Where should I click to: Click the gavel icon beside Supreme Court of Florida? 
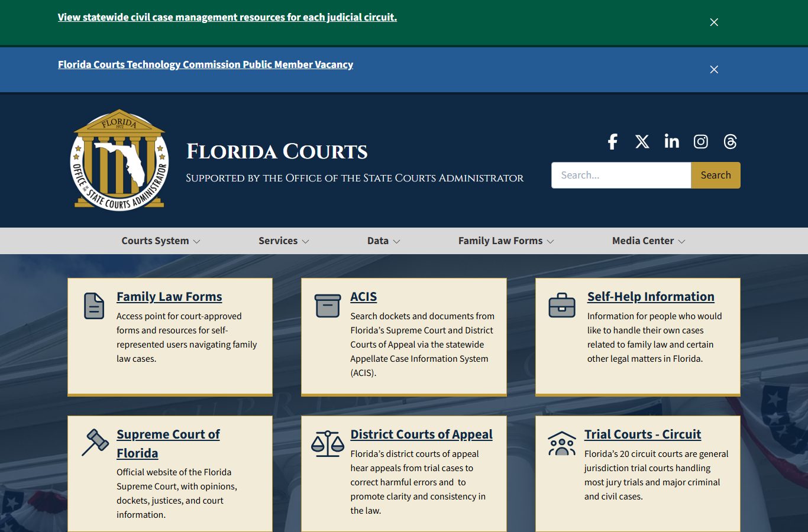click(x=95, y=442)
